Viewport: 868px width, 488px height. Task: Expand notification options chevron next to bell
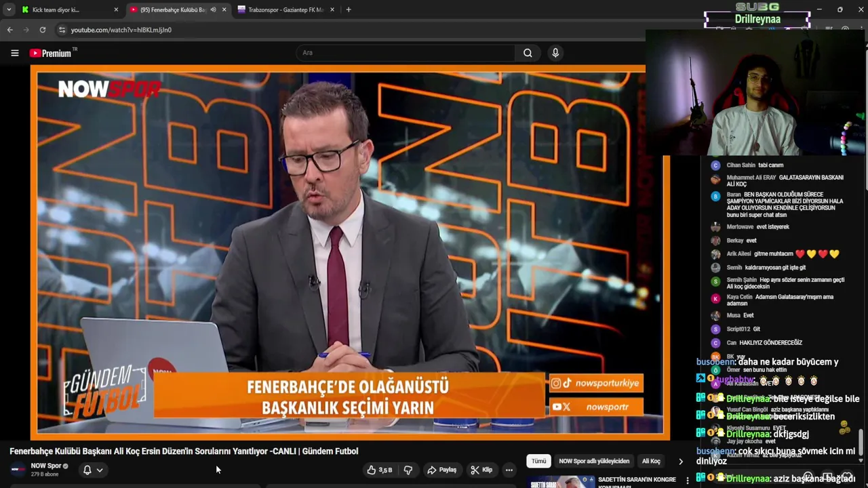click(x=100, y=470)
